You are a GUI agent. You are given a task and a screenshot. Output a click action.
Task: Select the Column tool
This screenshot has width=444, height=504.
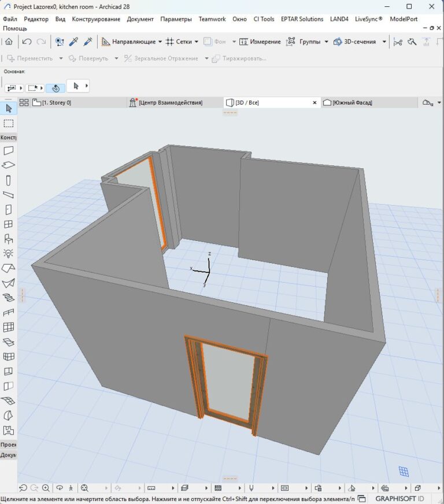pos(8,180)
